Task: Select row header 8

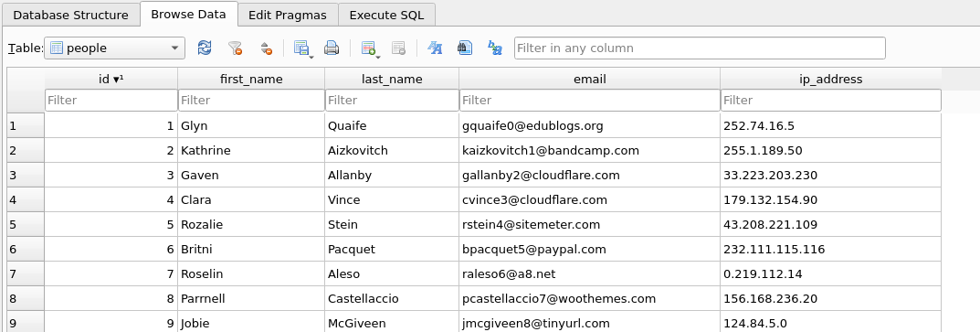Action: point(26,299)
